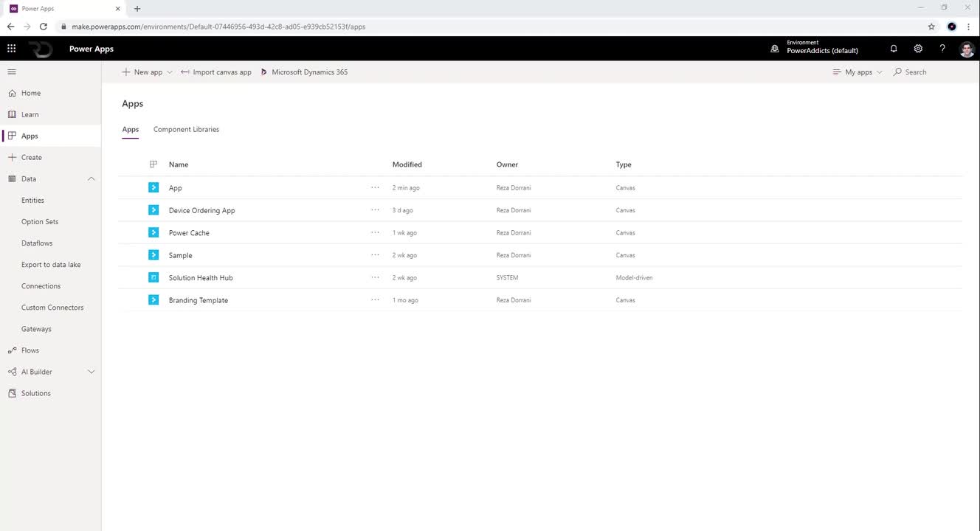Click the Search box
This screenshot has height=531, width=980.
910,72
